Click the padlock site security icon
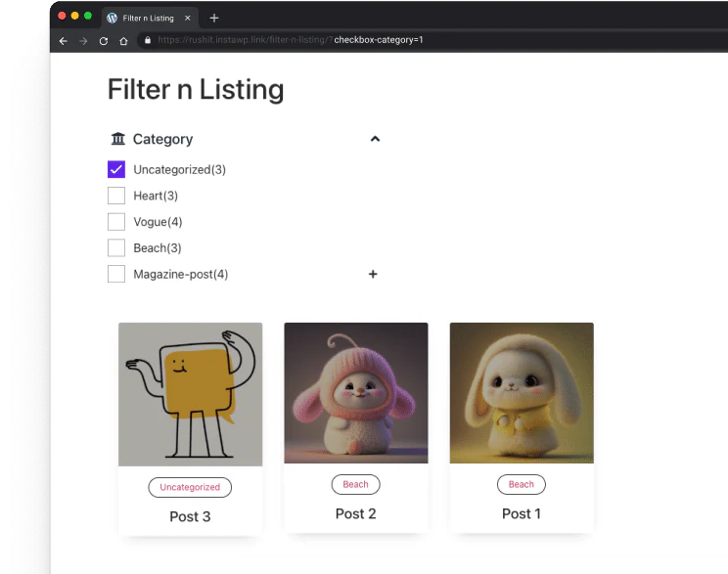Viewport: 728px width, 574px height. pos(148,40)
